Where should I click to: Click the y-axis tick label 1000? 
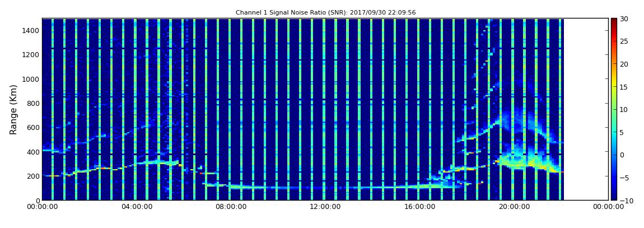tap(31, 79)
